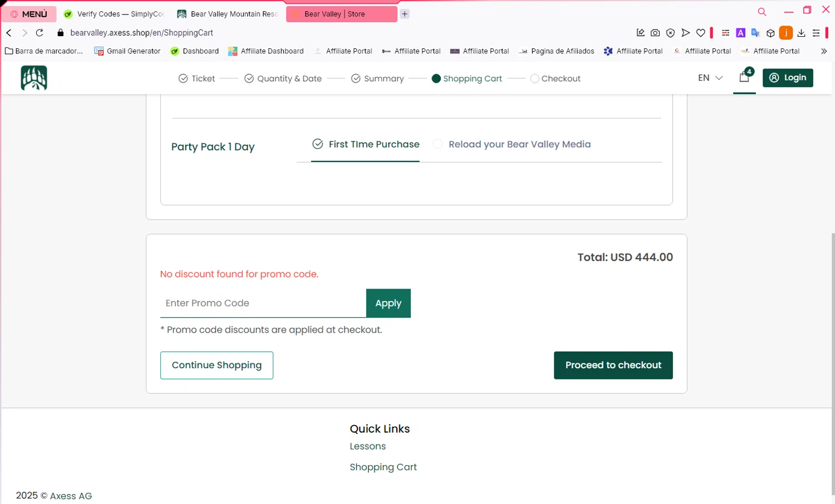Image resolution: width=835 pixels, height=504 pixels.
Task: Go forward to next page
Action: 24,33
